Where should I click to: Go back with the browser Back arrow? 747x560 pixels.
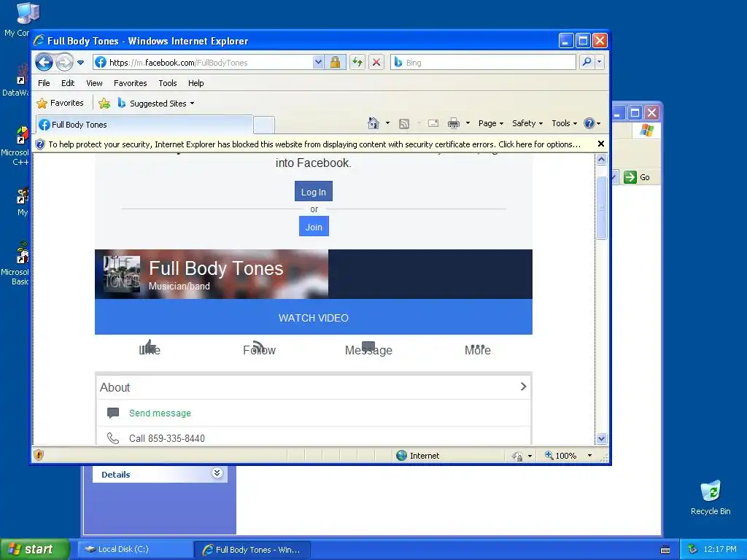(44, 62)
